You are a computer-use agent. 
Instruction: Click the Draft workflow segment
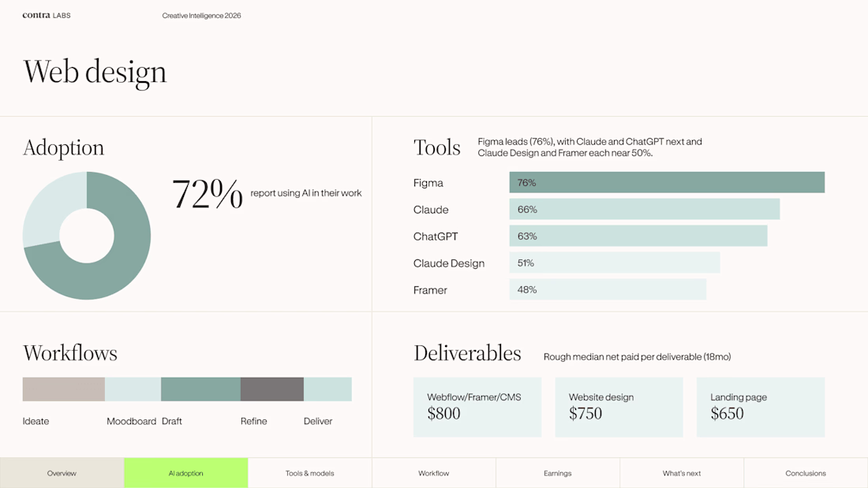[201, 389]
